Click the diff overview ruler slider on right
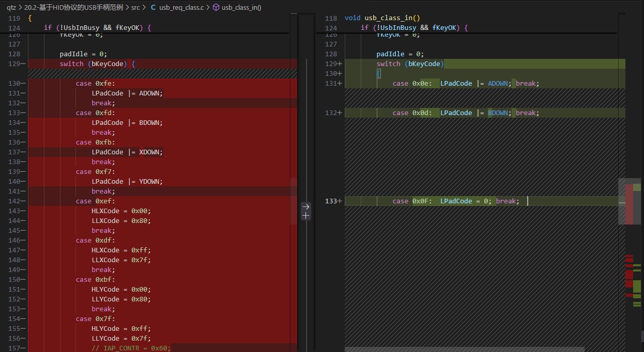The width and height of the screenshot is (644, 352). click(x=630, y=201)
